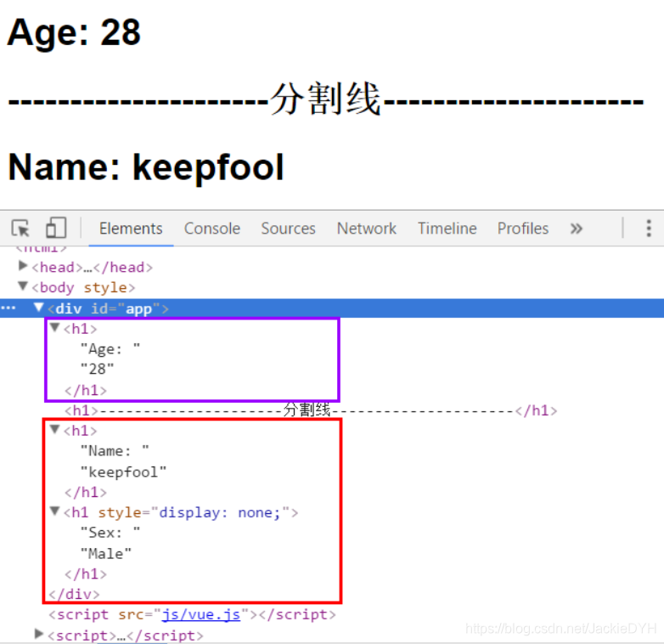This screenshot has height=644, width=664.
Task: Collapse the h1 with display none style
Action: point(54,511)
